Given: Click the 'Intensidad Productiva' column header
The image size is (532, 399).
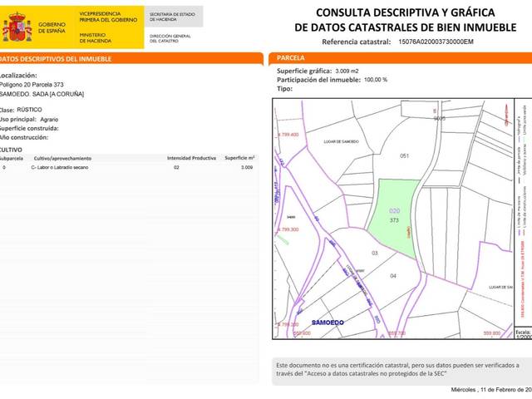Looking at the screenshot, I should (x=191, y=158).
